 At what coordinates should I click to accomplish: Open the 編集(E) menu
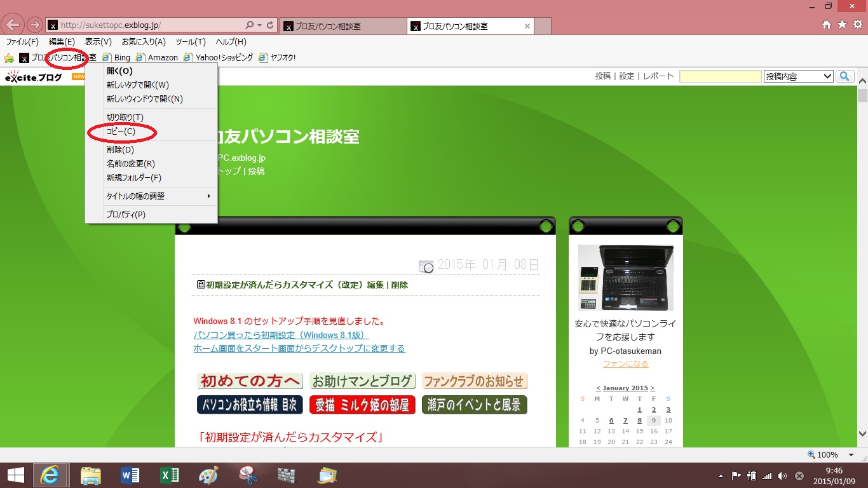pos(62,42)
